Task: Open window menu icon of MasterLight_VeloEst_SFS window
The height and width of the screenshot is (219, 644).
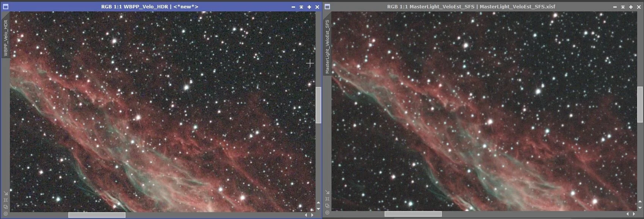Action: pos(327,6)
